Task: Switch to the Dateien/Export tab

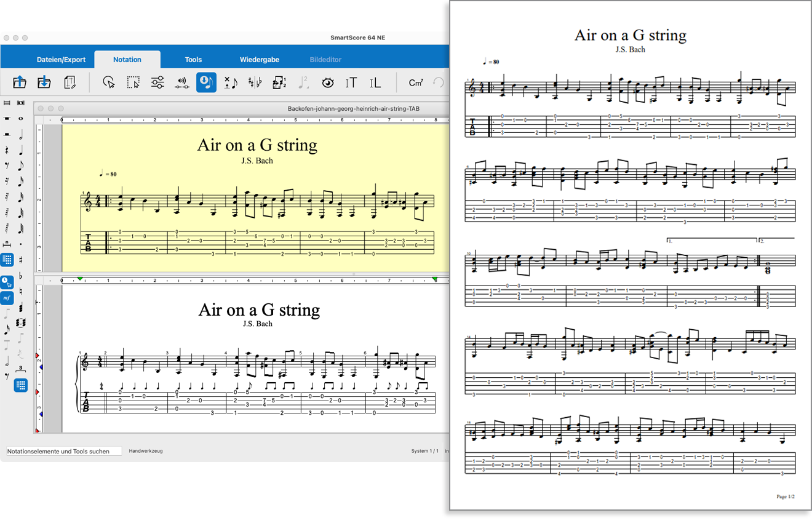Action: point(61,60)
